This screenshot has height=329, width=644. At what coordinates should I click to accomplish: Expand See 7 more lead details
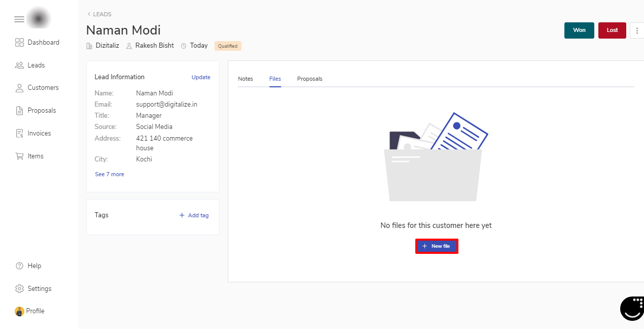[110, 174]
